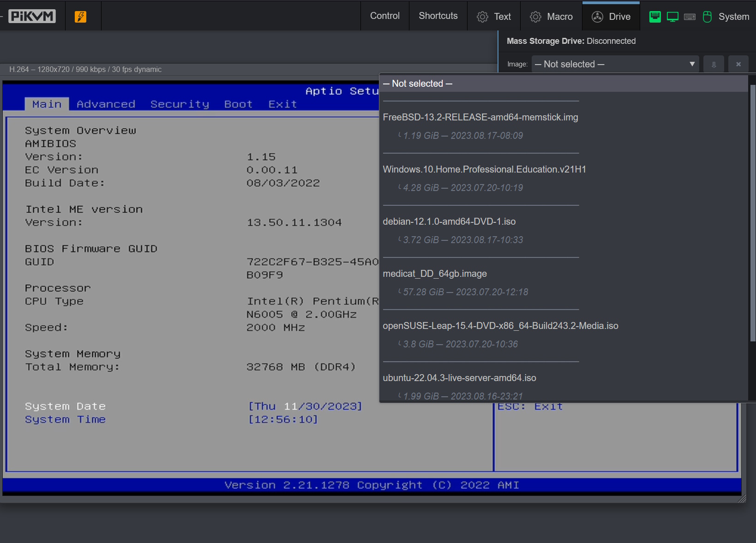Click the image list scrollbar

[753, 213]
